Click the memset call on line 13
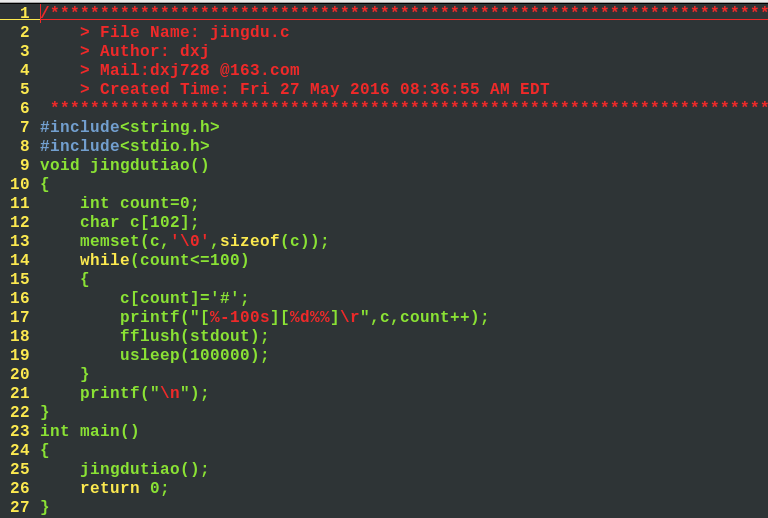This screenshot has width=768, height=518. point(204,241)
